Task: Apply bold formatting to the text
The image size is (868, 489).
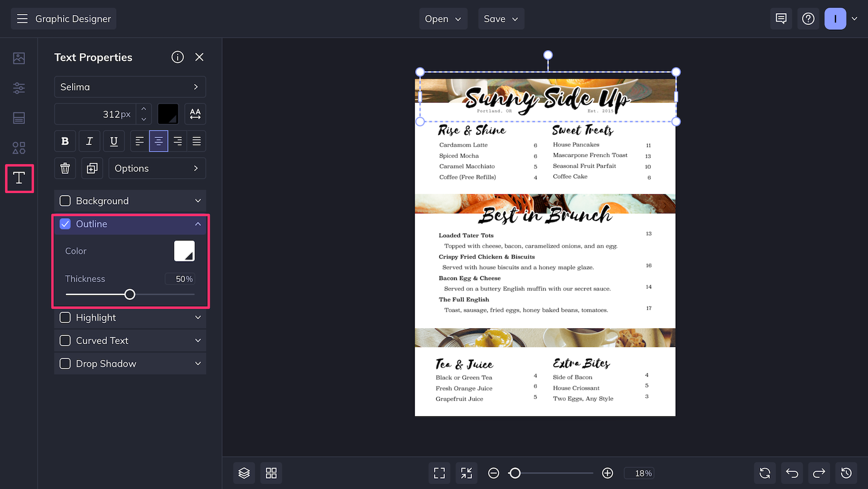Action: (65, 141)
